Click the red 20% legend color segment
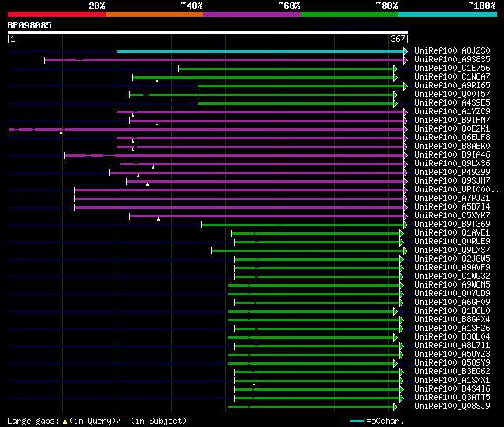Image resolution: width=504 pixels, height=427 pixels. pyautogui.click(x=57, y=14)
